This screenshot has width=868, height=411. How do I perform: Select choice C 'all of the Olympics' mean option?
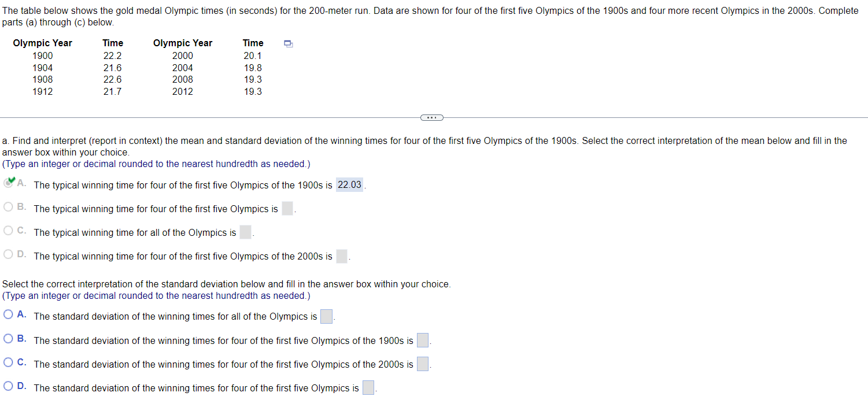[8, 230]
